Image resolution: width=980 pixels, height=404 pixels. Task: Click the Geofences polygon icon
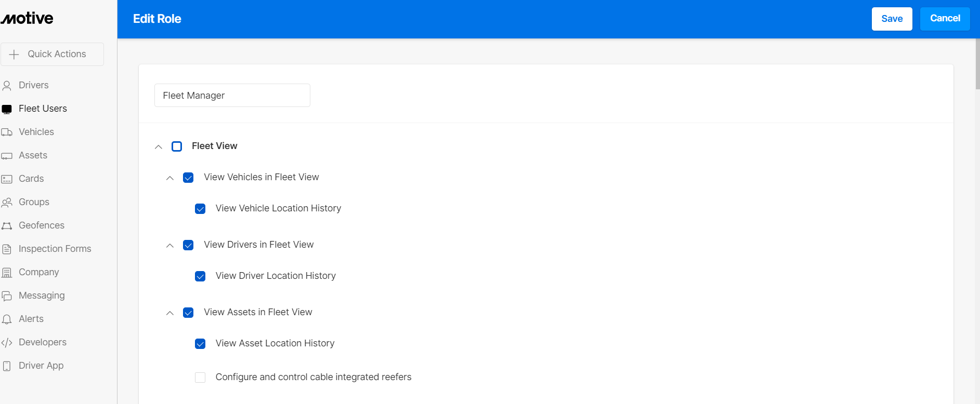click(7, 226)
